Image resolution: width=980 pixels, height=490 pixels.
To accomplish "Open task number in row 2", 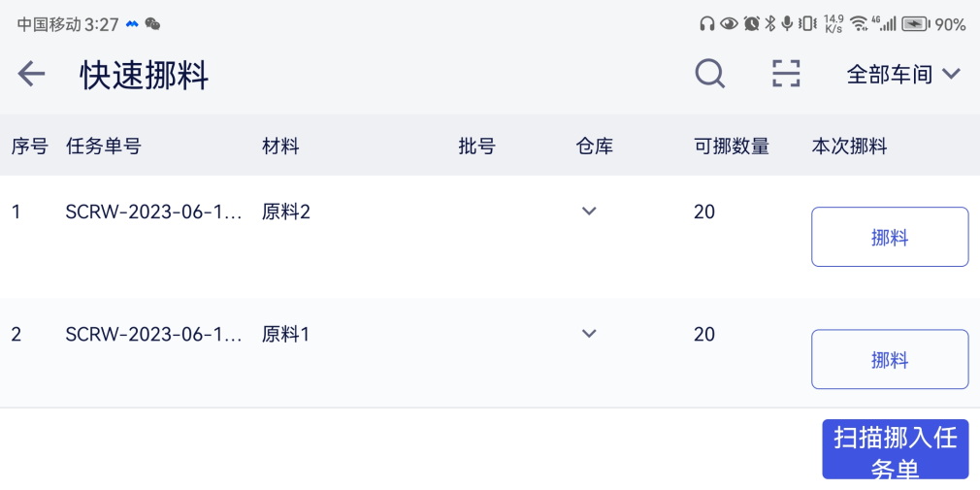I will pos(153,335).
